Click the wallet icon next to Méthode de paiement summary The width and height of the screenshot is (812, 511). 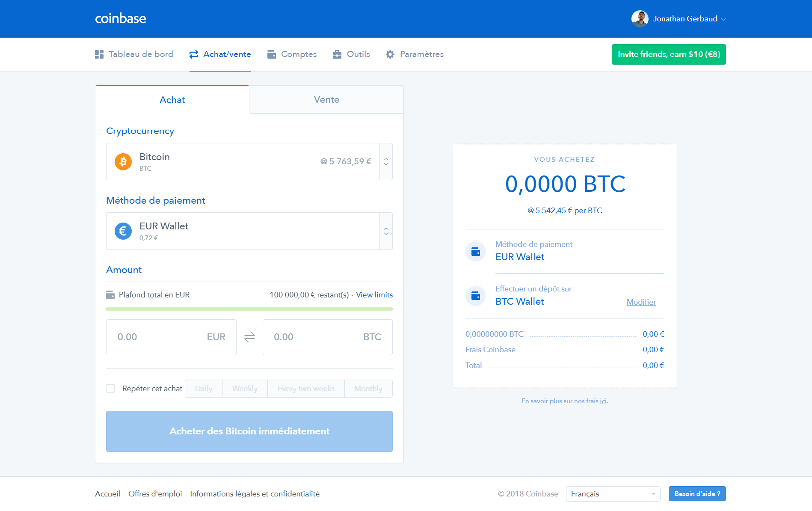pyautogui.click(x=475, y=252)
